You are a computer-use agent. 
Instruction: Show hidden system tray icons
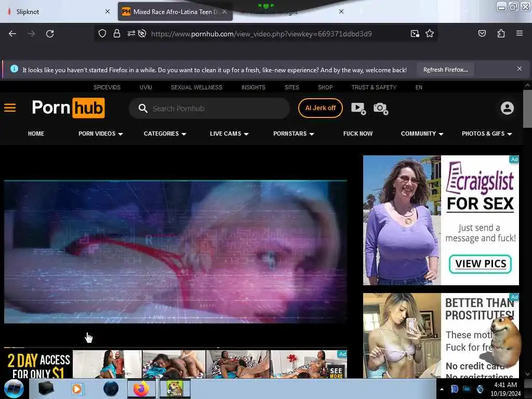point(442,389)
